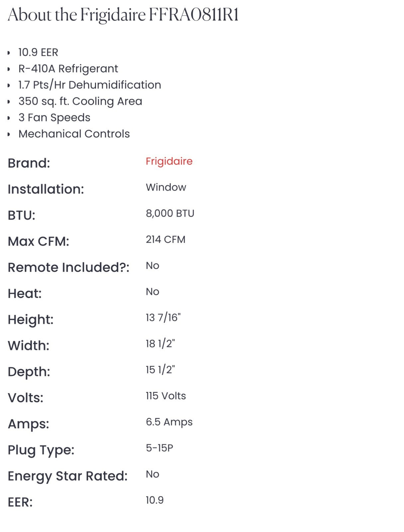
Task: Click the Remote Included?: label
Action: pos(68,267)
